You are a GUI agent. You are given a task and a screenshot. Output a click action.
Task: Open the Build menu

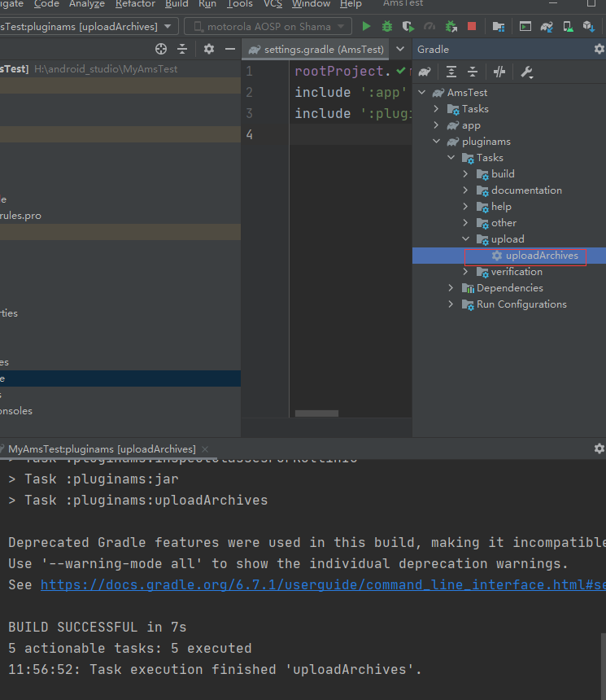(177, 4)
